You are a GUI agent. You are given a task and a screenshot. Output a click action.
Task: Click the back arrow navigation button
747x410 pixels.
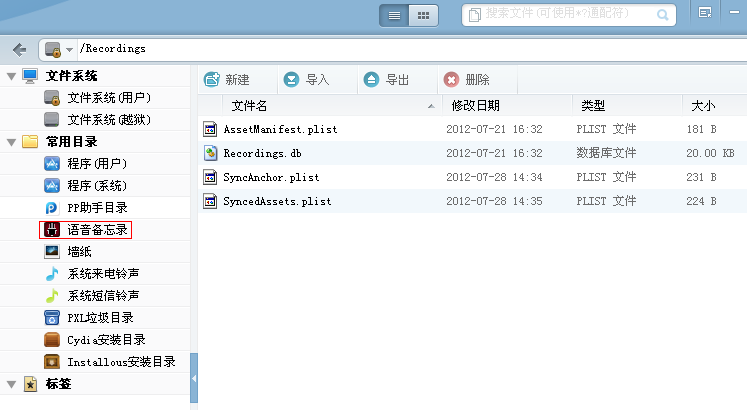click(19, 49)
